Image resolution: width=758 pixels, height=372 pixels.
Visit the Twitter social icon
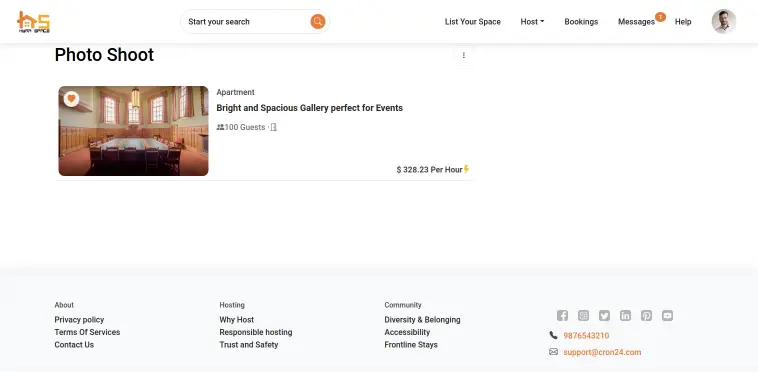pos(604,315)
